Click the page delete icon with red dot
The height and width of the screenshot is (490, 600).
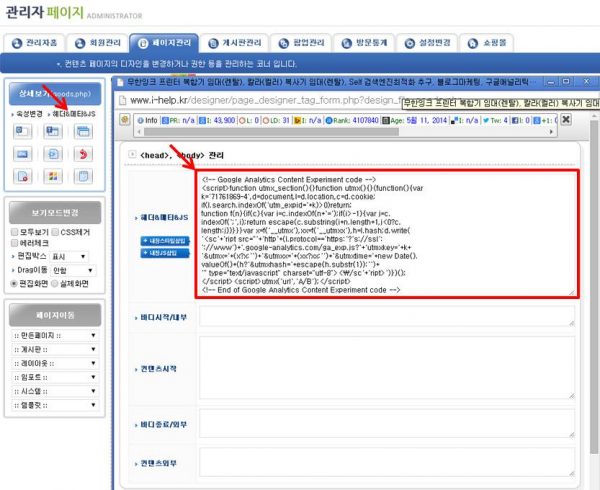[22, 176]
